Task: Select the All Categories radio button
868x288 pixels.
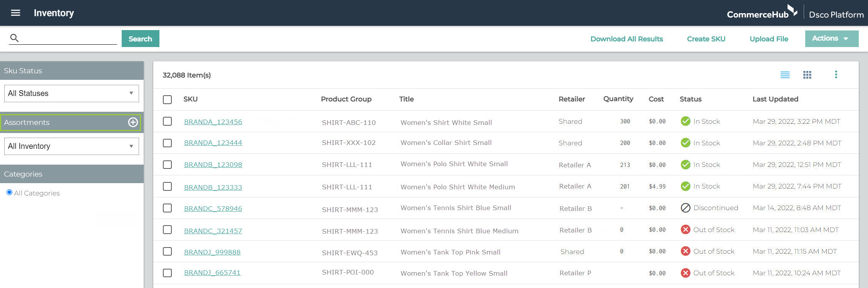Action: point(10,192)
